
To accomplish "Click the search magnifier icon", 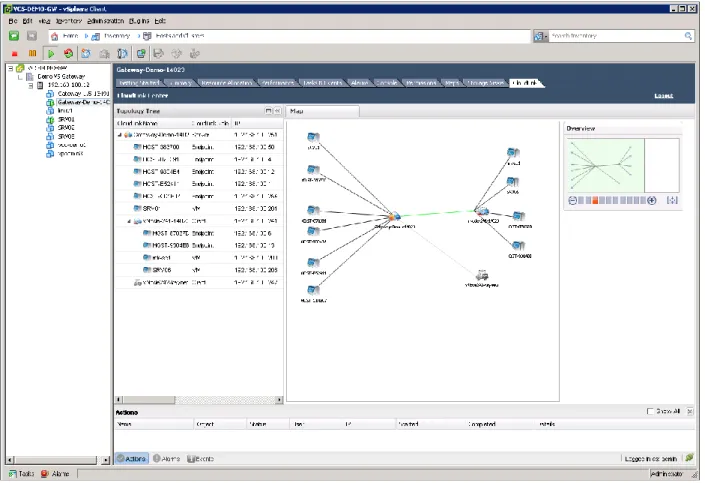I will pyautogui.click(x=688, y=36).
